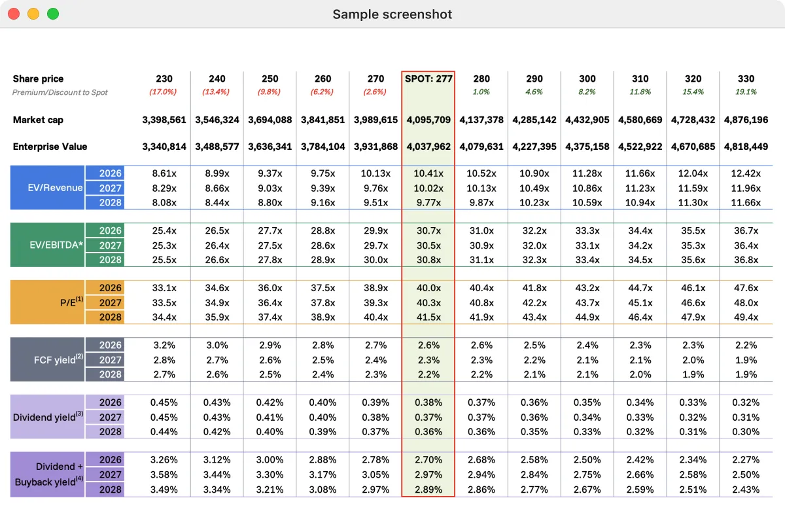Select the Dividend yield row header
Image resolution: width=785 pixels, height=532 pixels.
point(46,417)
